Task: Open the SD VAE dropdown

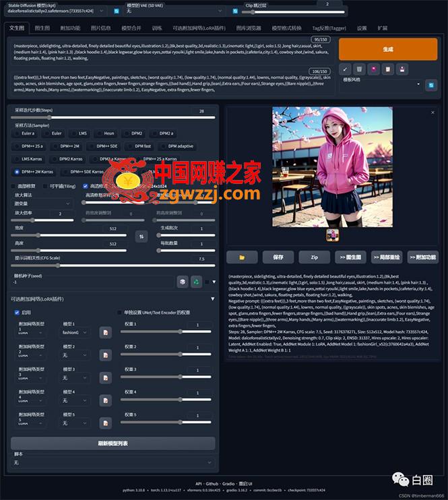Action: point(174,11)
